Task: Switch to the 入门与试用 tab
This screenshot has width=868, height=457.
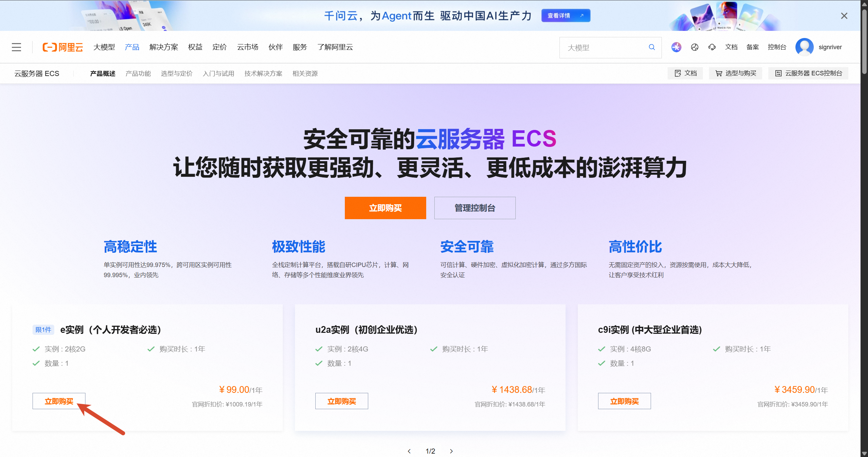Action: [x=218, y=74]
